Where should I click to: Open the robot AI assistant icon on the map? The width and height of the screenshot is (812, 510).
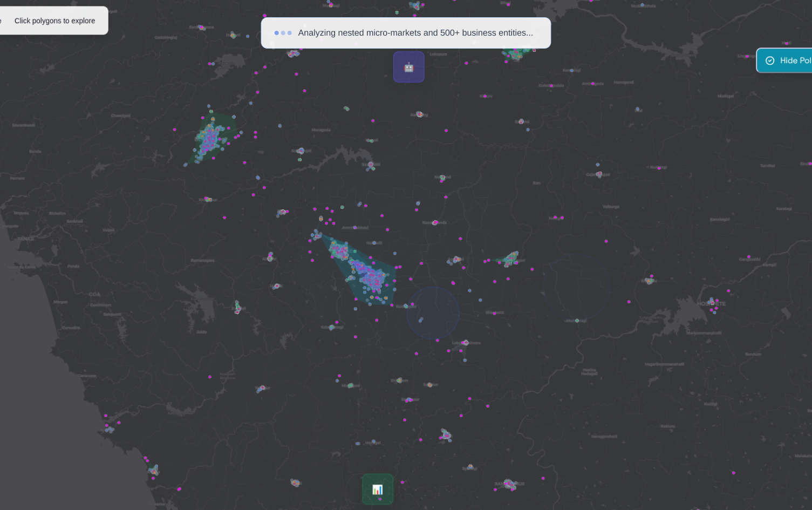click(x=408, y=66)
